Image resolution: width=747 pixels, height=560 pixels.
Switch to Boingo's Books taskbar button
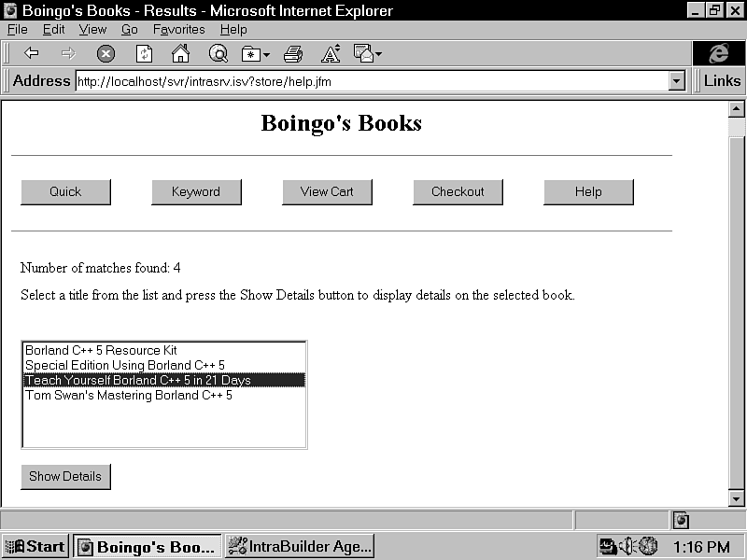(x=147, y=546)
